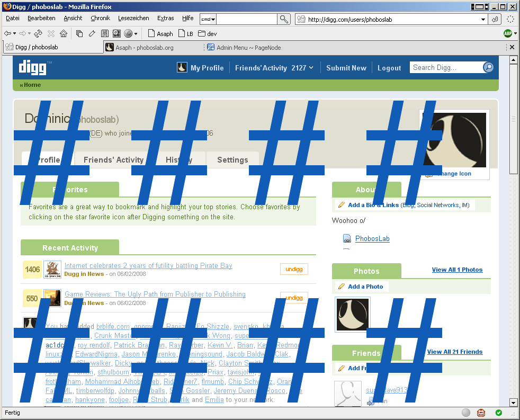The height and width of the screenshot is (420, 520).
Task: Click the Reload page toolbar icon
Action: 38,33
